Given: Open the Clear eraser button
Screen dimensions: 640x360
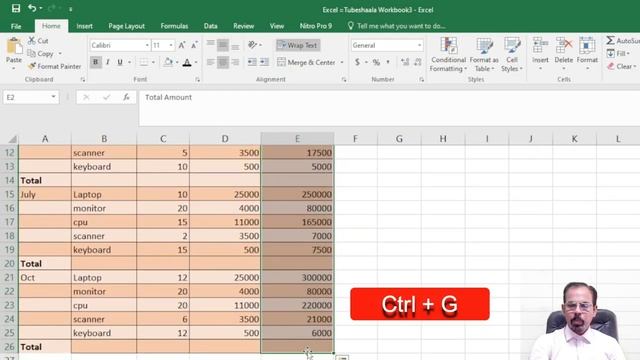Looking at the screenshot, I should coord(620,66).
